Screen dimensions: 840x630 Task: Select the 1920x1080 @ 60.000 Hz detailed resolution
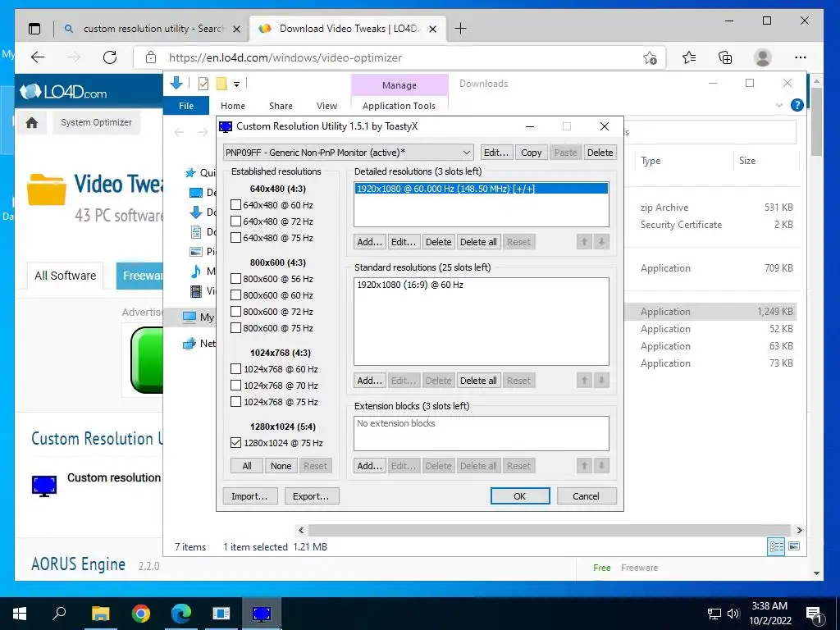[x=481, y=189]
